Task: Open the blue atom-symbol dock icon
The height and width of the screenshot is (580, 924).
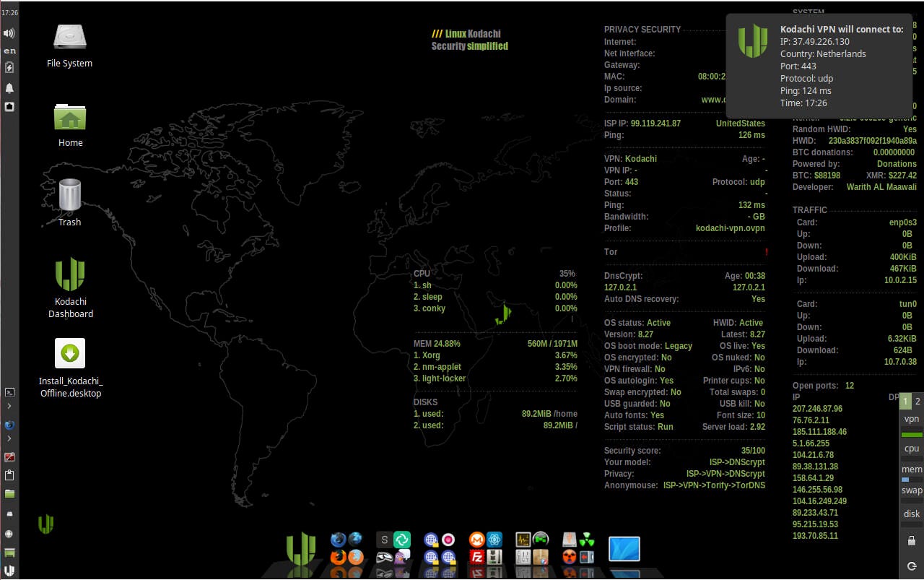Action: (x=494, y=540)
